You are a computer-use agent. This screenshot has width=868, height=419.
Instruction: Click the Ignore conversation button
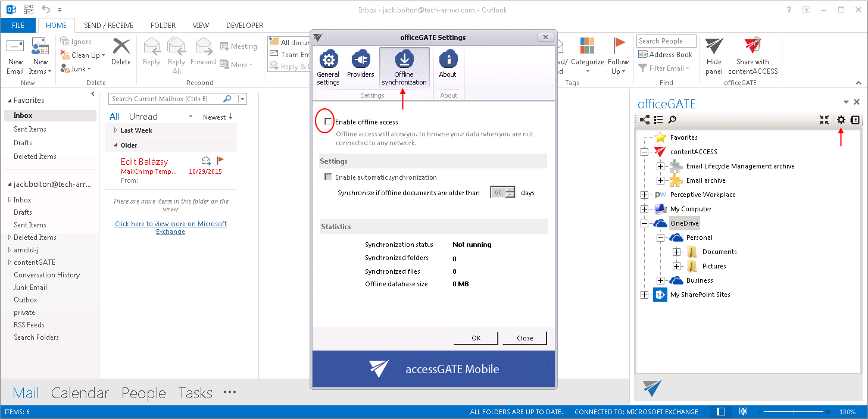coord(76,42)
